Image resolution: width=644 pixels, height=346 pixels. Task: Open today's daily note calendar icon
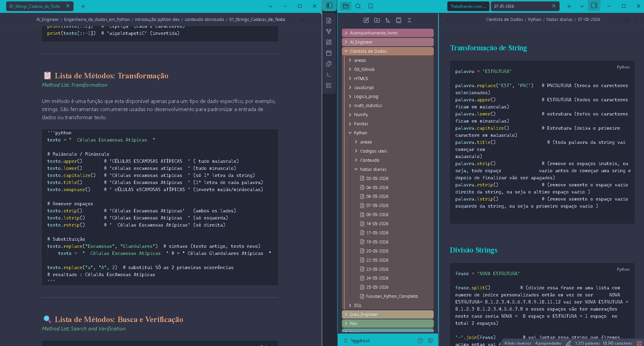[328, 53]
